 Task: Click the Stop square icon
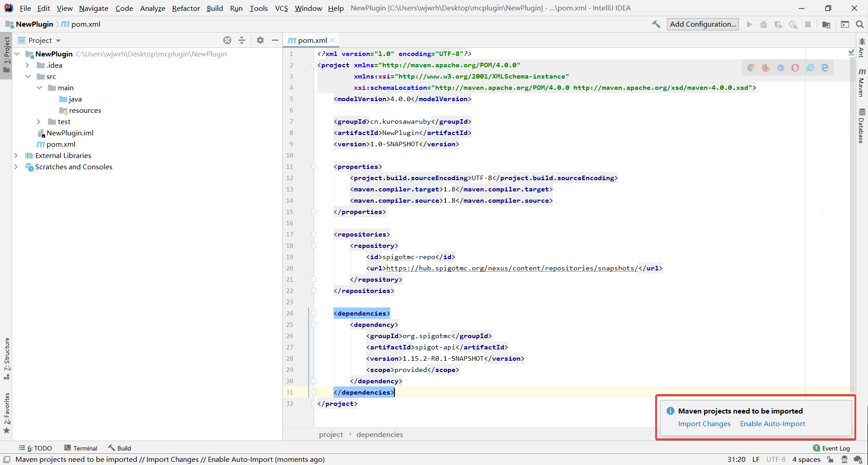[x=808, y=24]
